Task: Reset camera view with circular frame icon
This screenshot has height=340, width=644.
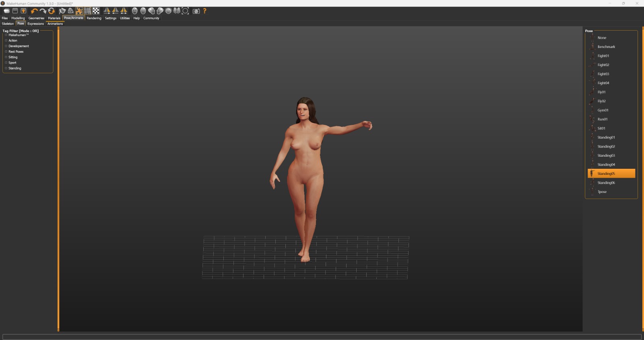Action: point(185,11)
